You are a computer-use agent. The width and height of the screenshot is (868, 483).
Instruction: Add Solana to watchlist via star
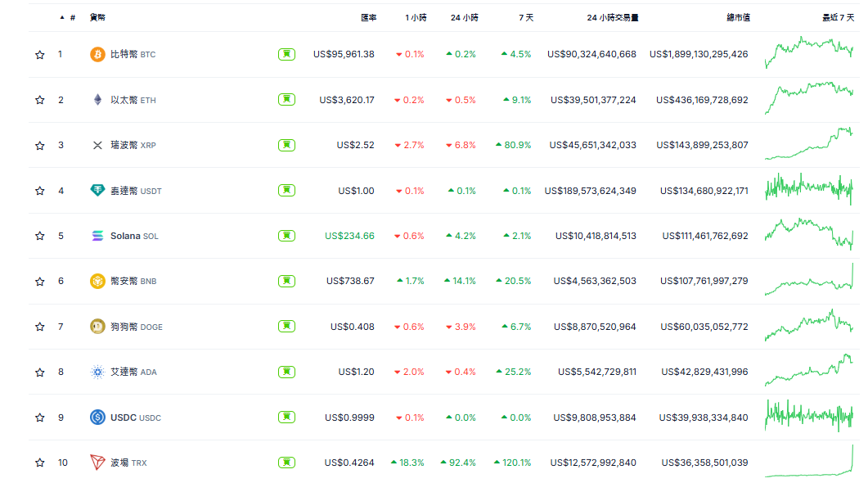[x=39, y=236]
